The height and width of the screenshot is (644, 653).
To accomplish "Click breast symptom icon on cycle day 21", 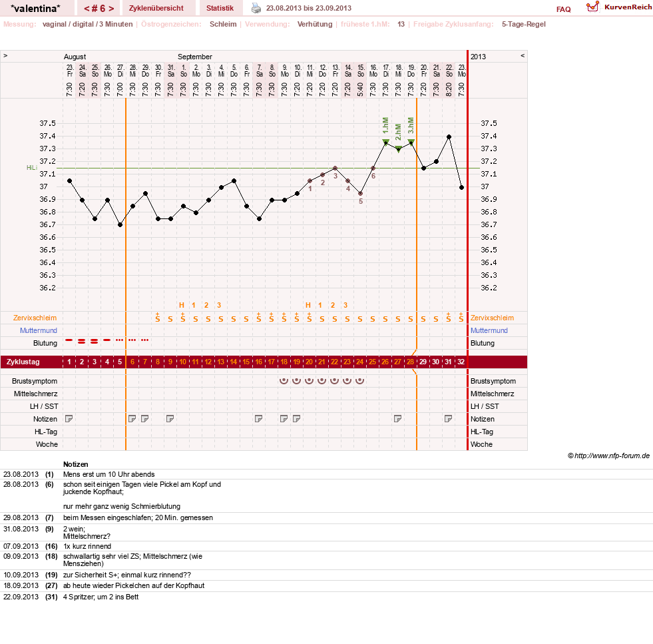I will [x=322, y=381].
